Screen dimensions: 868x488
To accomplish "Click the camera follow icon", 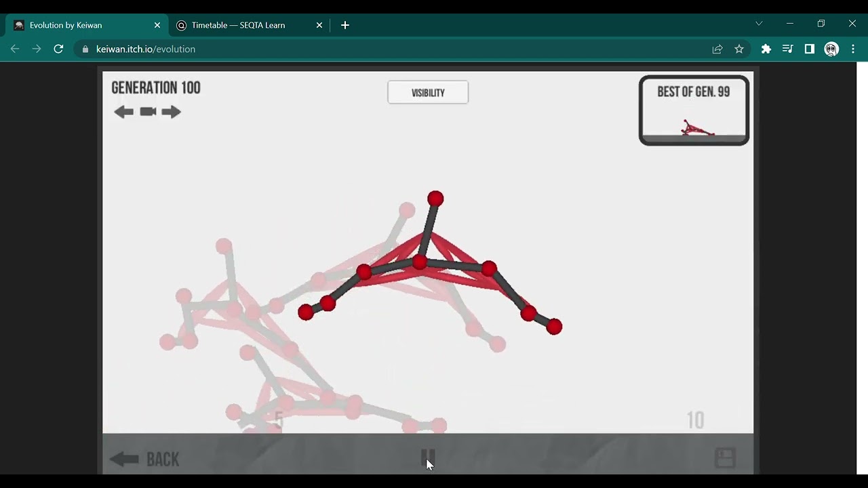I will tap(148, 112).
